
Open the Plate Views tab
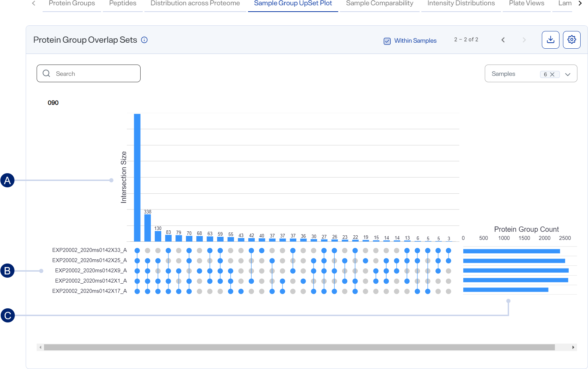(526, 4)
